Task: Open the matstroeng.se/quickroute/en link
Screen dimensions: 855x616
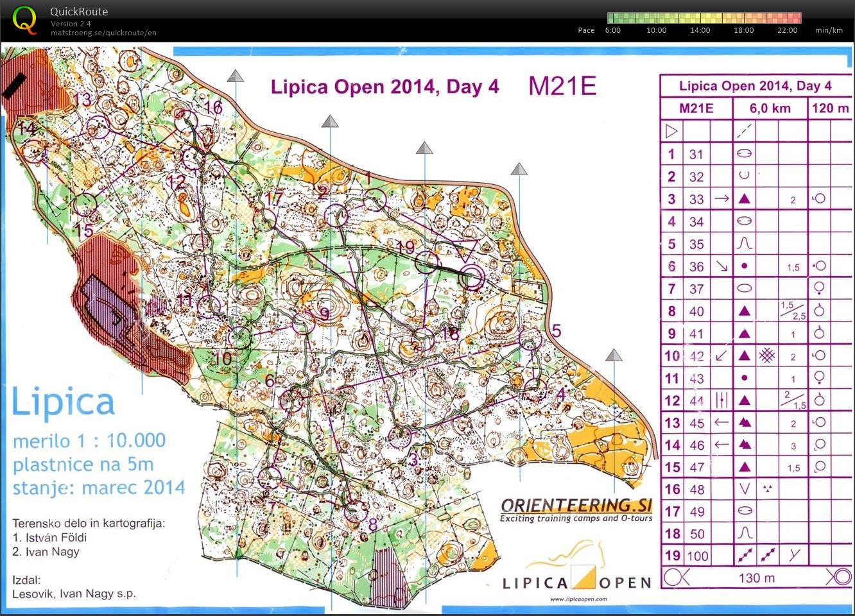Action: coord(103,33)
